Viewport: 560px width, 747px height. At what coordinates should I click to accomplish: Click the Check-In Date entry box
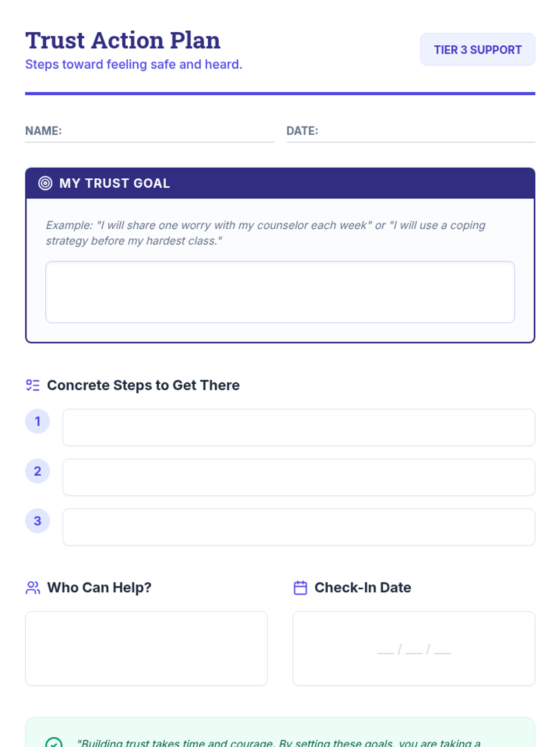(x=413, y=648)
